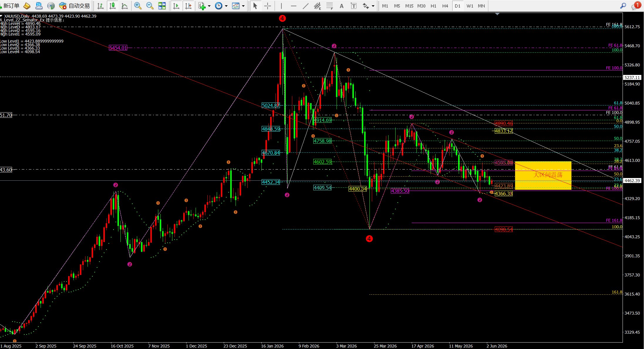Toggle the chart auto scroll button
Viewport: 644px width, 349px height.
click(x=176, y=6)
